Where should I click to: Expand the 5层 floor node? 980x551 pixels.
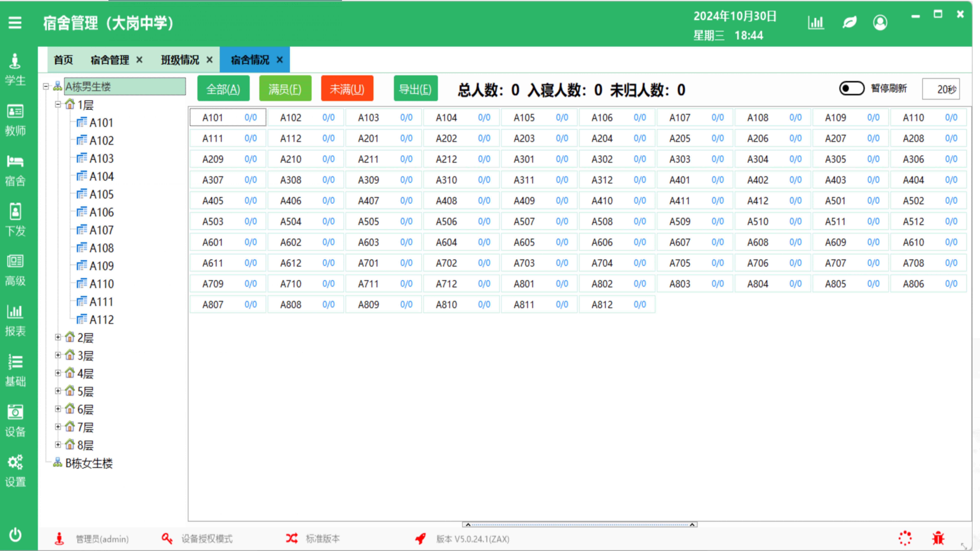58,391
